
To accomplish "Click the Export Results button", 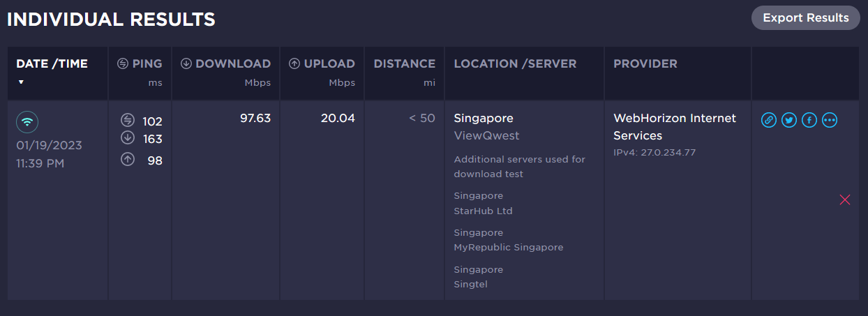I will point(805,18).
